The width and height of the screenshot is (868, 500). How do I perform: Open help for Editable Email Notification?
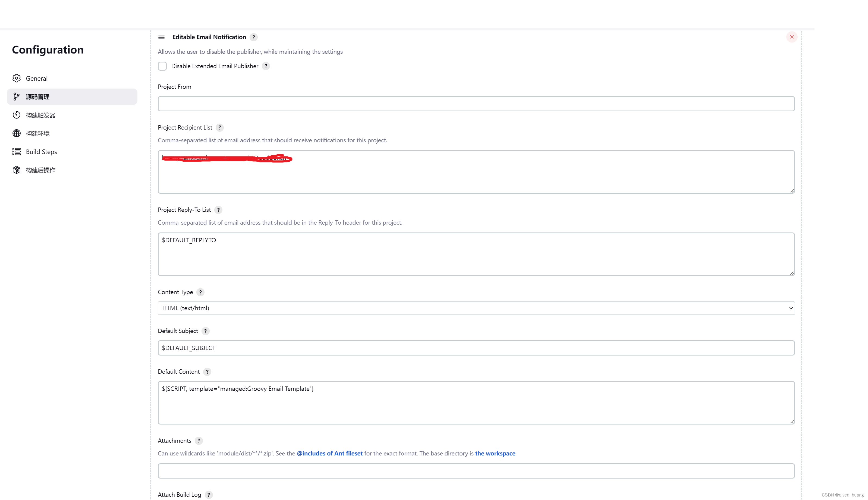(254, 37)
